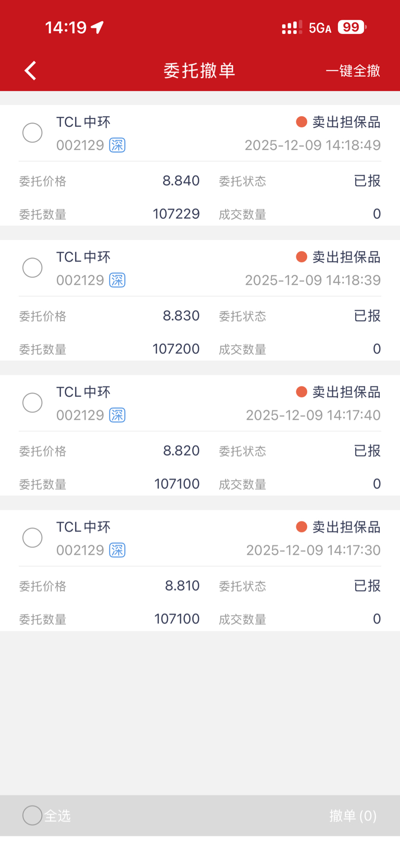The height and width of the screenshot is (868, 400).
Task: Tap the 深 market badge on the first order
Action: point(117,145)
